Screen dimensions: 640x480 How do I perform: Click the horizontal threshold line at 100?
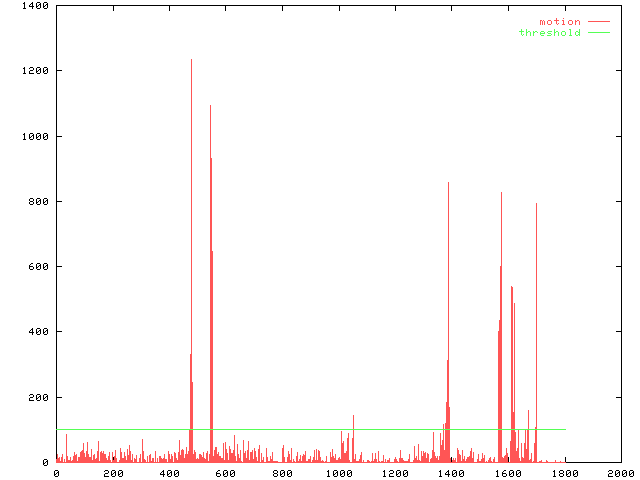(300, 429)
